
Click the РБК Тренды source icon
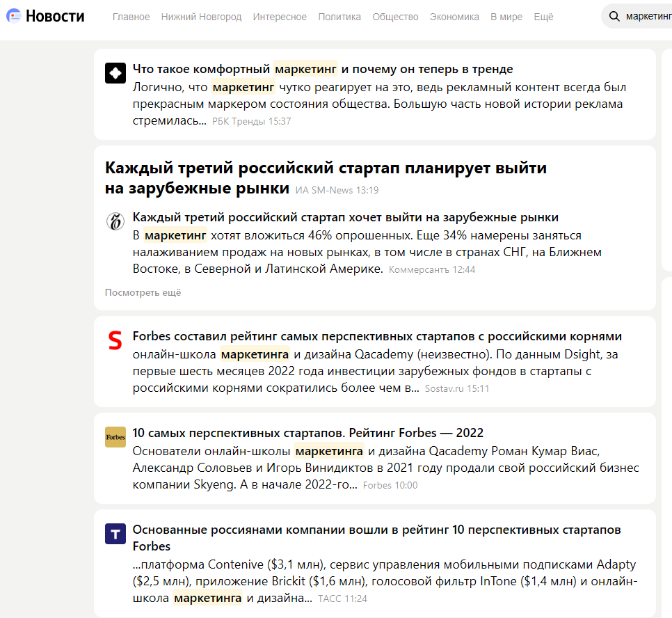tap(115, 73)
